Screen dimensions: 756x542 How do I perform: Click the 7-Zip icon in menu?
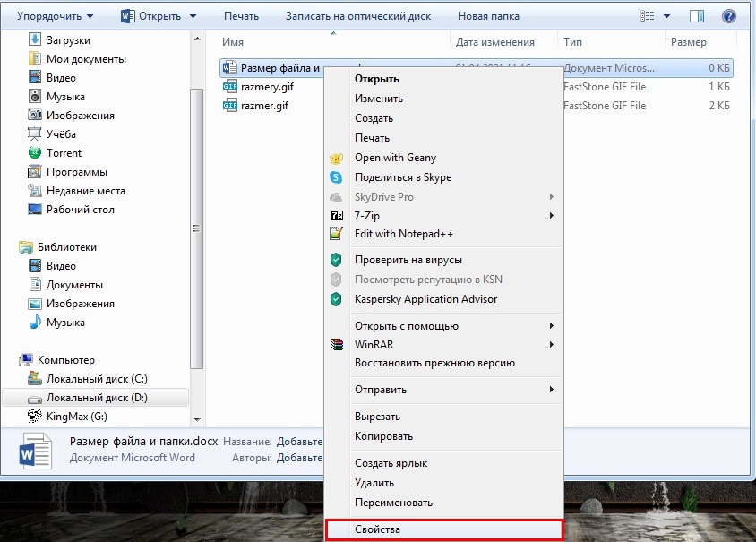(x=337, y=216)
